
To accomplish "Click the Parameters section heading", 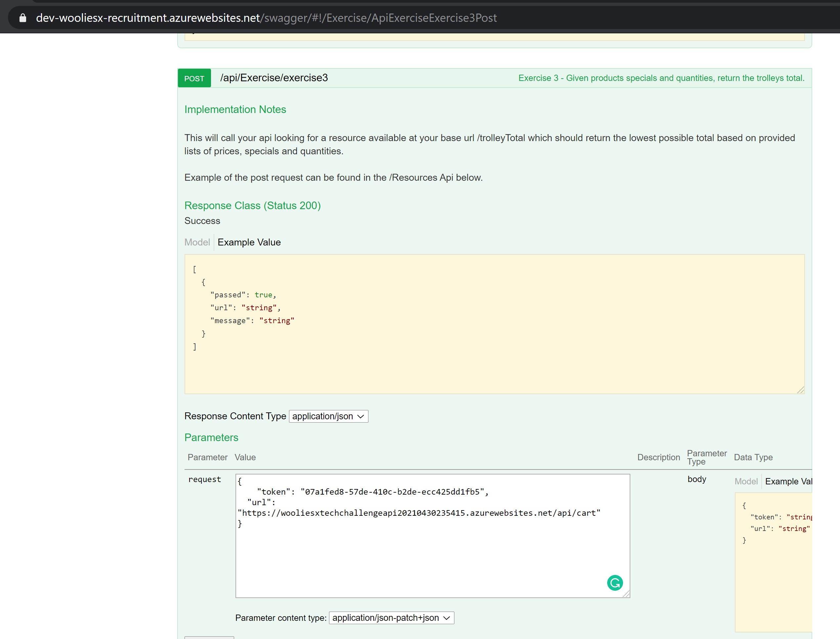I will 211,437.
